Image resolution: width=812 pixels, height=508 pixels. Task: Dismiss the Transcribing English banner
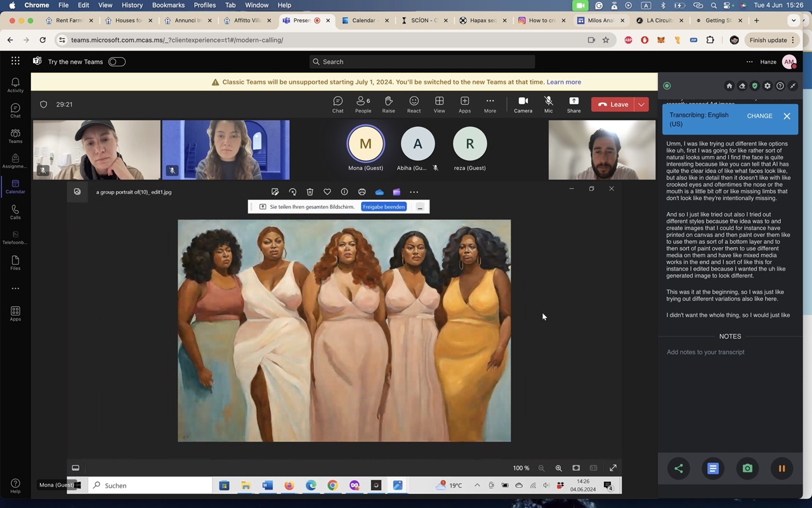pyautogui.click(x=787, y=116)
